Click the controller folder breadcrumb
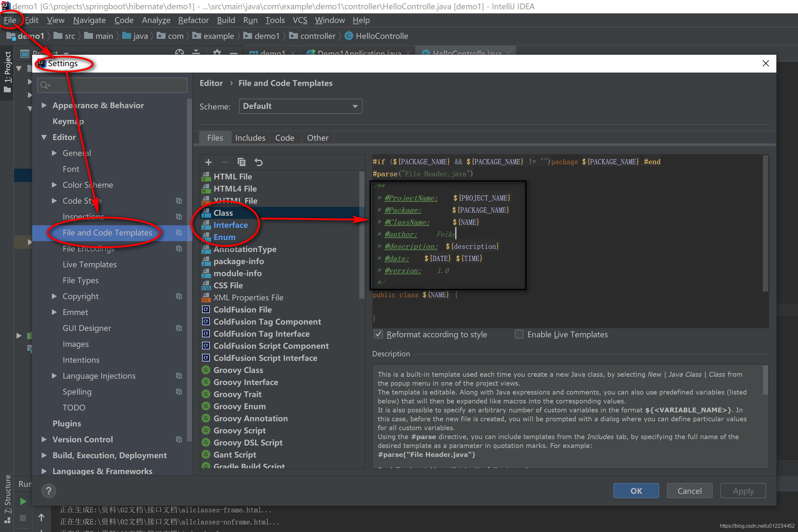 point(313,36)
